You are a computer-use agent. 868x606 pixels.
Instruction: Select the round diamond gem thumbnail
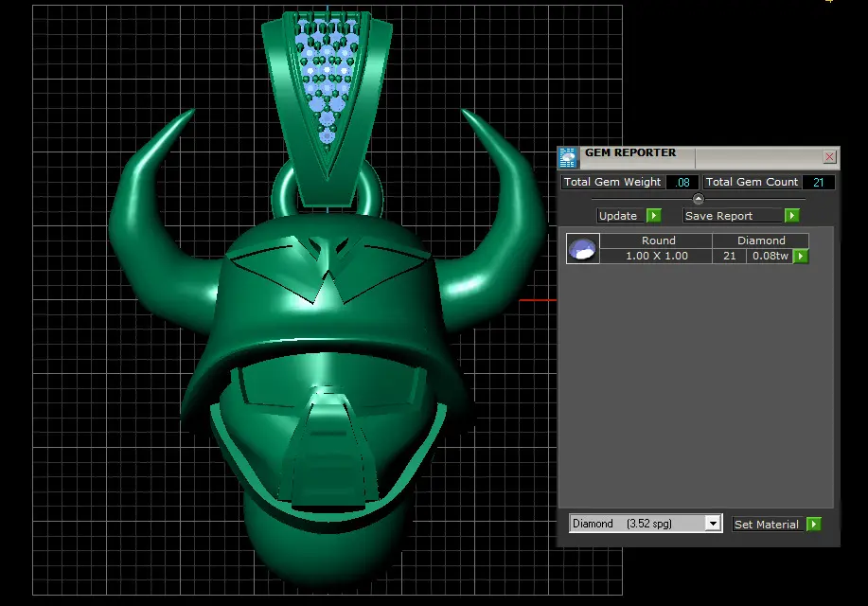583,248
